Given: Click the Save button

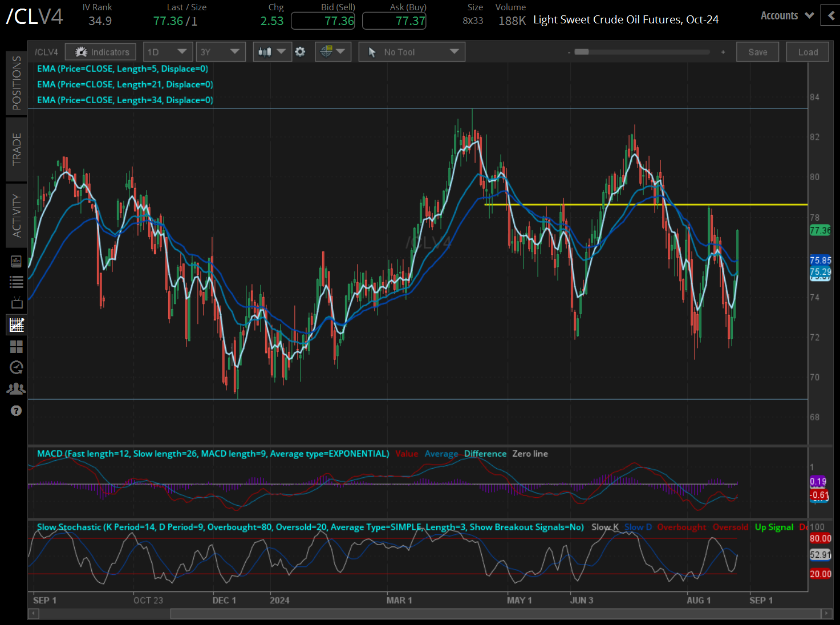Looking at the screenshot, I should coord(757,51).
